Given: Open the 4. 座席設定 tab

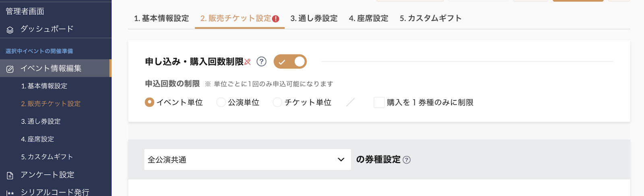Looking at the screenshot, I should point(369,19).
